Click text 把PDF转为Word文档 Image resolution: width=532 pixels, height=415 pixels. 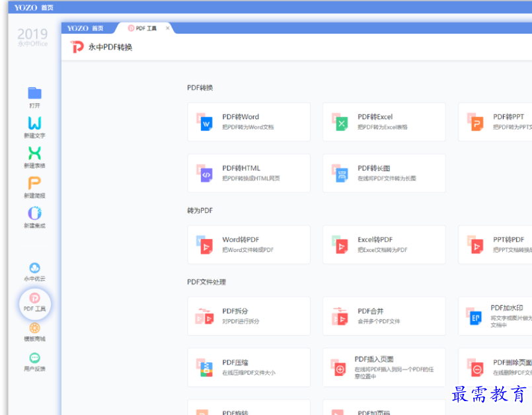pyautogui.click(x=248, y=127)
